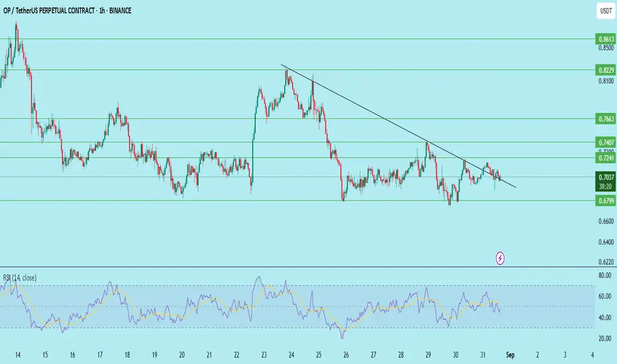This screenshot has width=617, height=364.
Task: Click date 26 on the time axis
Action: coord(346,355)
